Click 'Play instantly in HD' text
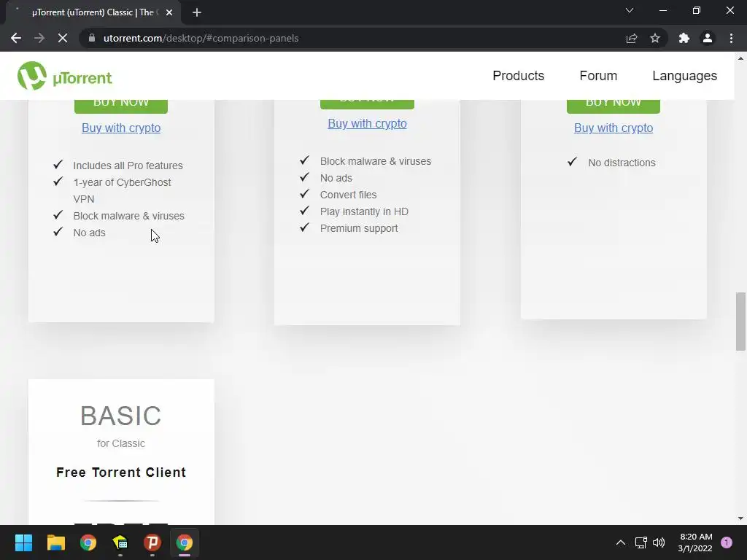The height and width of the screenshot is (560, 747). pyautogui.click(x=364, y=211)
